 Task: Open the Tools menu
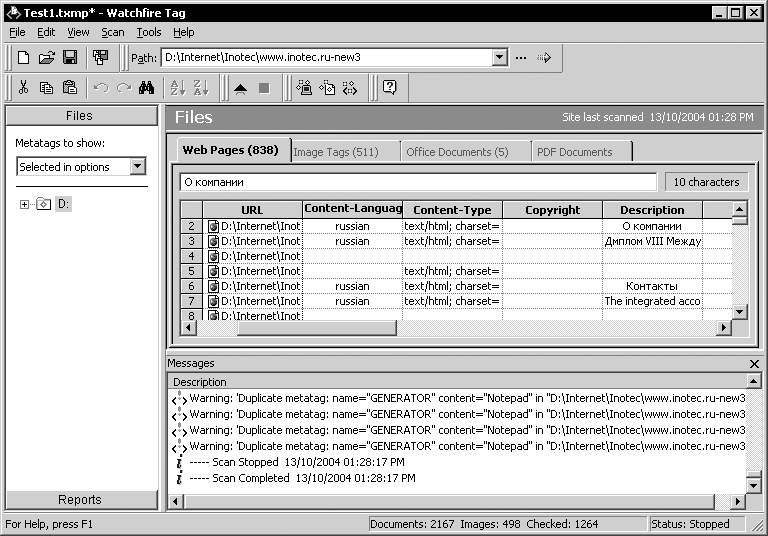149,32
